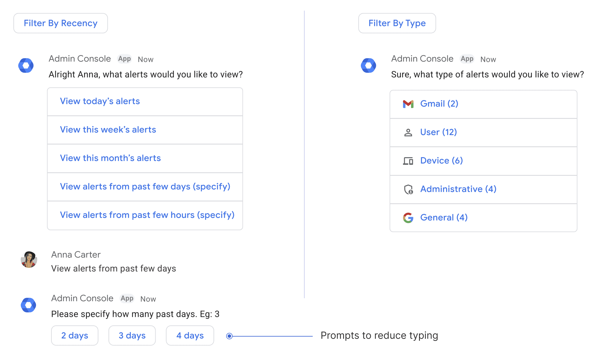Click the User person icon
Viewport: 608px width, 364px height.
[408, 132]
